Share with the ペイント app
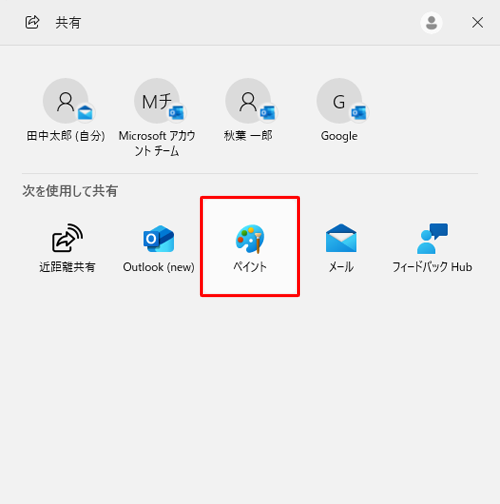The height and width of the screenshot is (504, 500). (x=250, y=247)
